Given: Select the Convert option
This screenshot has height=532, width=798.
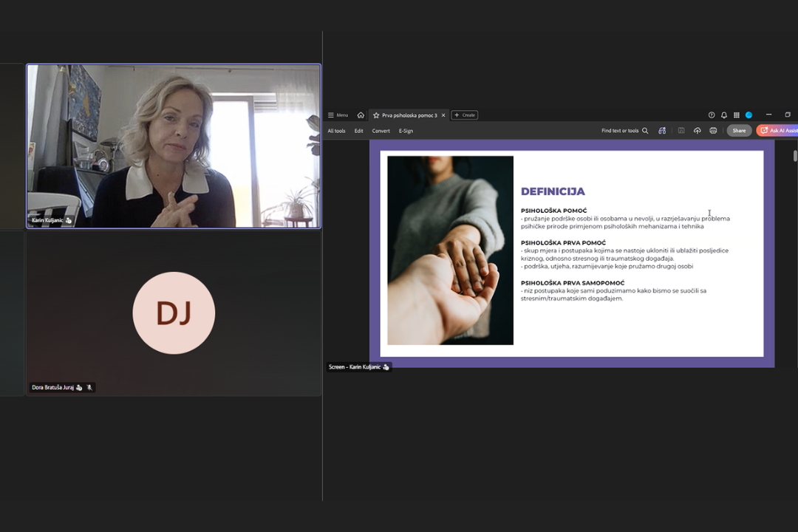Looking at the screenshot, I should pyautogui.click(x=381, y=131).
